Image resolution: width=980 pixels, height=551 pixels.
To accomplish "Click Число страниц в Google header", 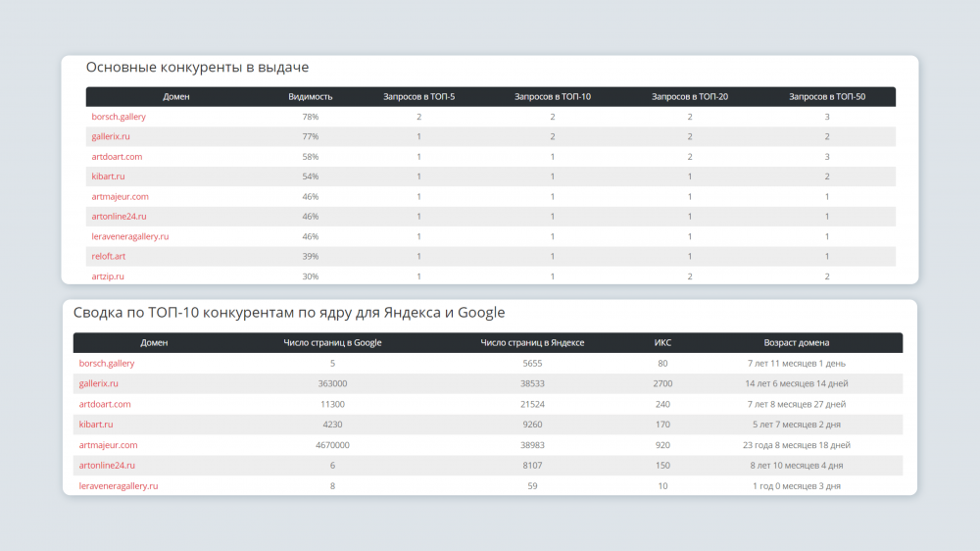I will pos(332,343).
